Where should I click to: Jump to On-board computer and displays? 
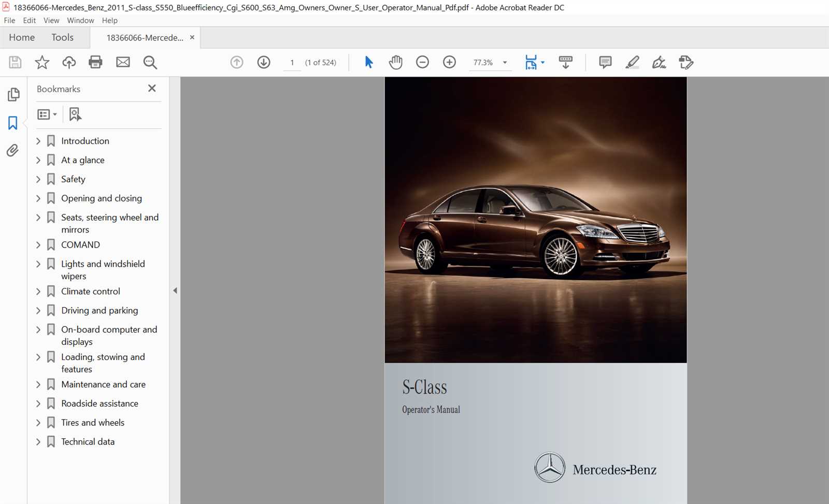pyautogui.click(x=109, y=336)
